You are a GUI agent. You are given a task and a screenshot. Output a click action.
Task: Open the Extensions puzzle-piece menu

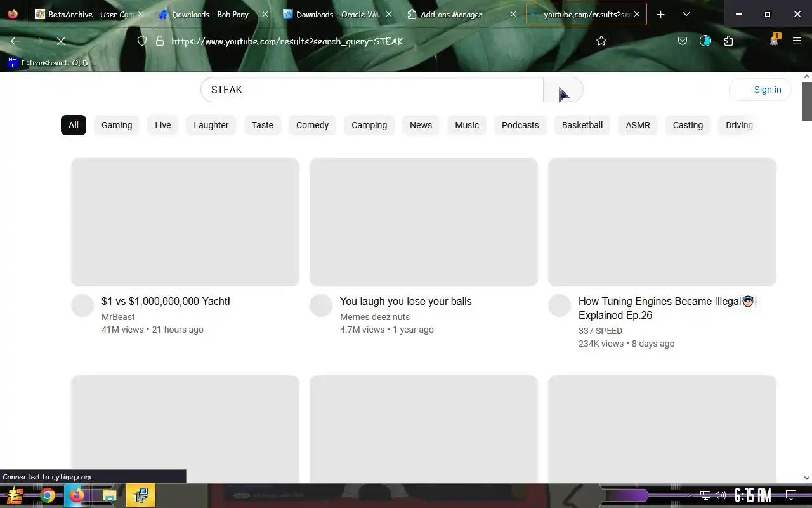coord(728,41)
